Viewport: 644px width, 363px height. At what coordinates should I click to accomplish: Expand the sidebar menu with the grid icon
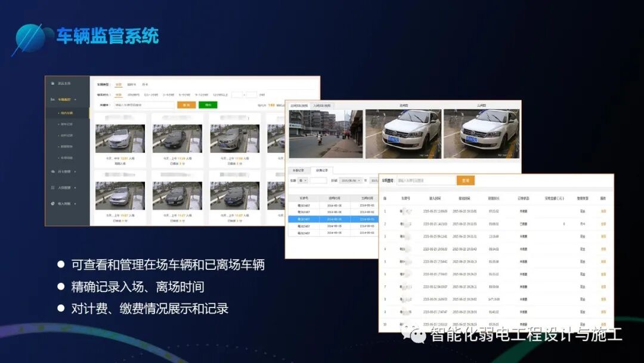75,187
